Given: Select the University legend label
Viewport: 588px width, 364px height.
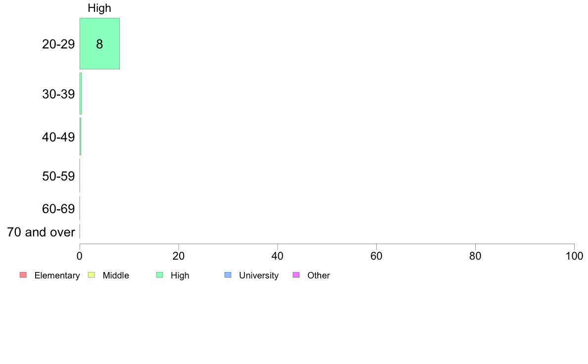Looking at the screenshot, I should pyautogui.click(x=259, y=275).
